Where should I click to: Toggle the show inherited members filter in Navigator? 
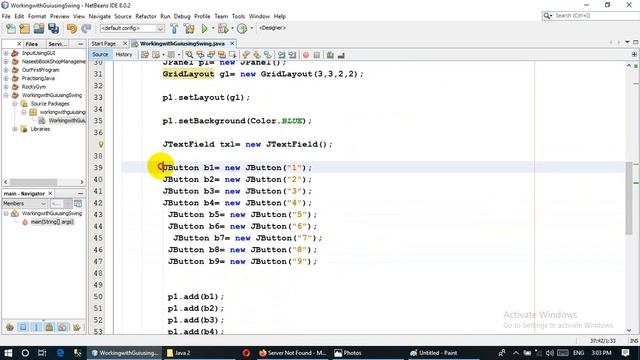pos(10,327)
